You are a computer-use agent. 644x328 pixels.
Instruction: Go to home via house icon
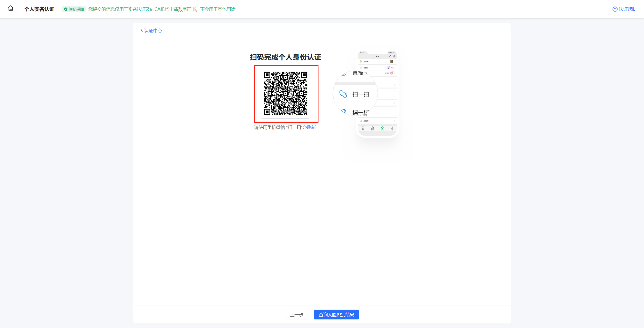tap(11, 8)
